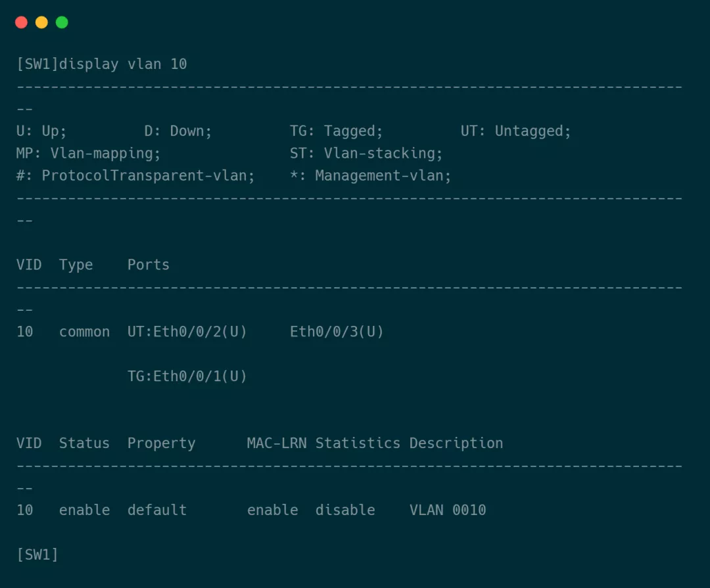Click the "UT: Untagged;" legend text
Viewport: 710px width, 588px height.
(x=516, y=131)
